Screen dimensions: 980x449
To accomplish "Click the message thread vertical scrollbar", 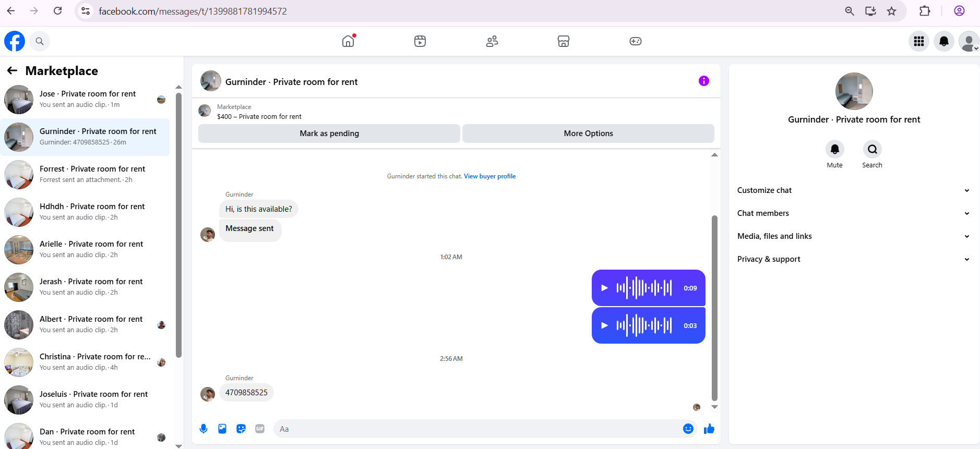I will click(714, 308).
